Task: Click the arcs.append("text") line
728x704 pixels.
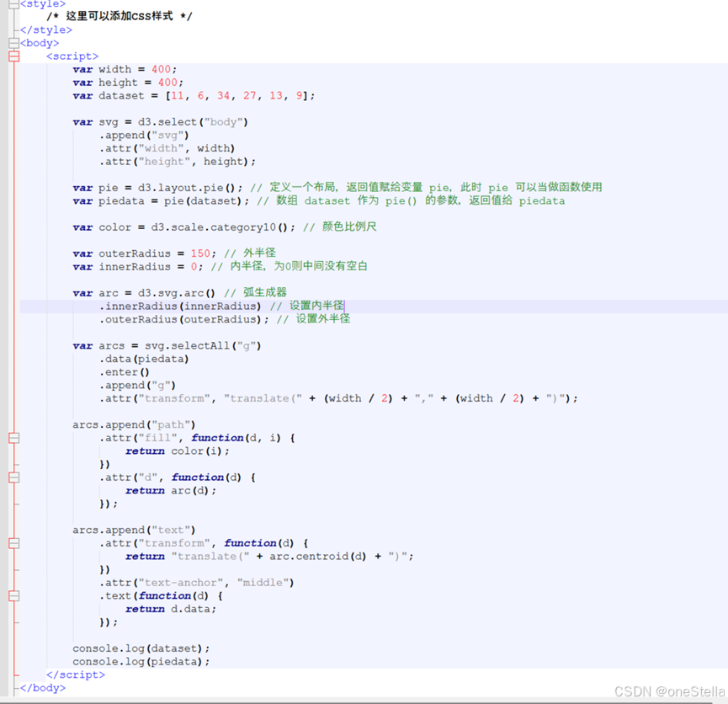Action: (134, 531)
